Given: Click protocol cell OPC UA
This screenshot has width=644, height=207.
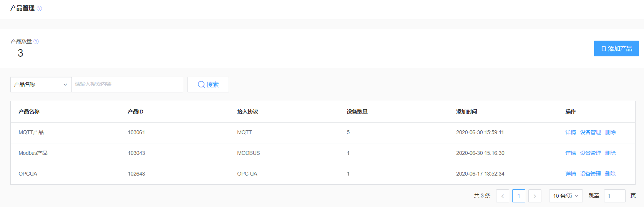Looking at the screenshot, I should click(x=247, y=174).
